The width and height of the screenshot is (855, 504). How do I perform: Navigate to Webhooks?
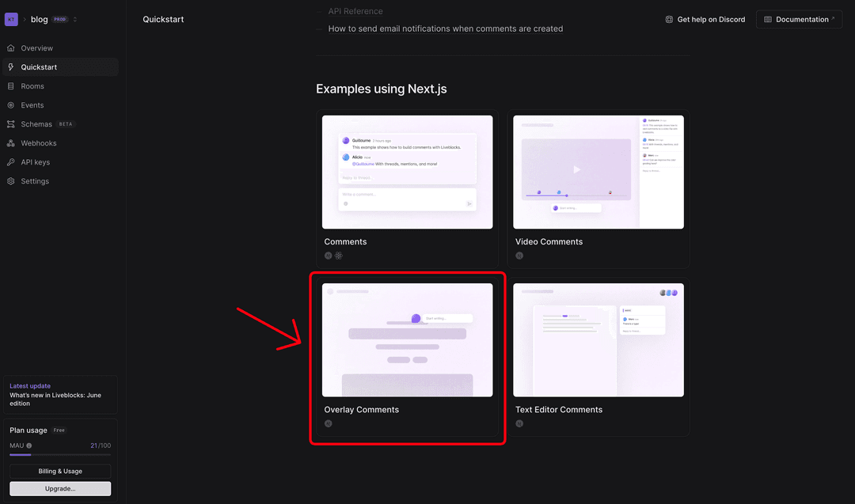click(x=60, y=143)
